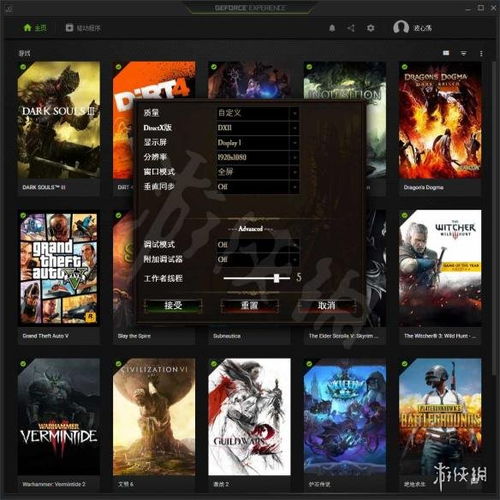This screenshot has height=500, width=500.
Task: Open settings gear icon
Action: pos(370,28)
